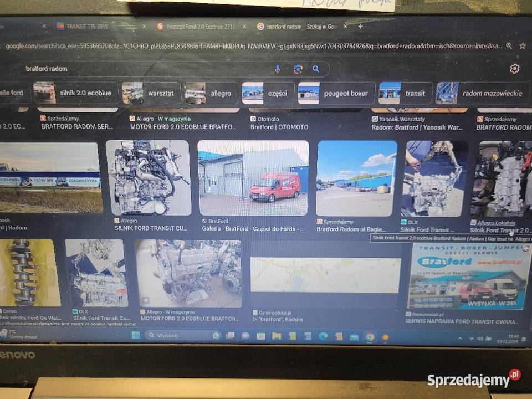Show hidden tray icons chevron

click(460, 338)
